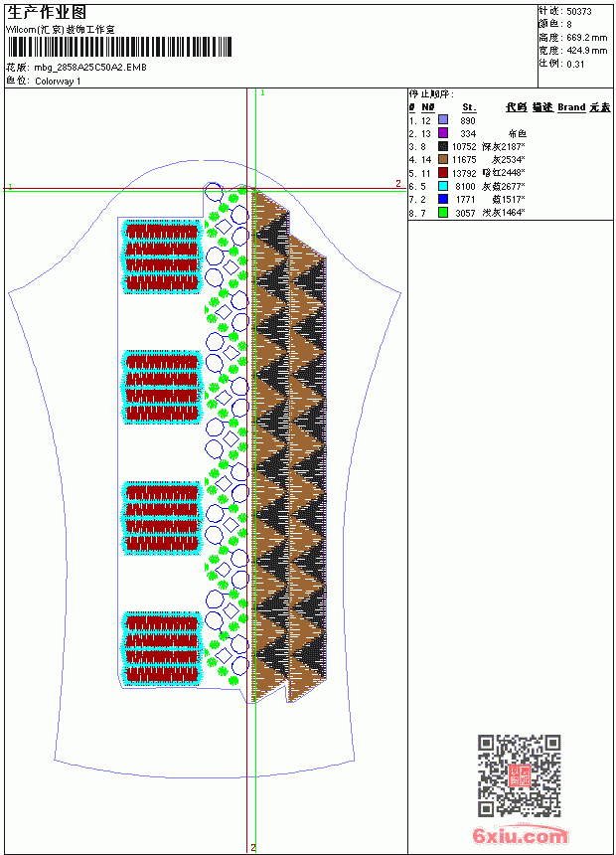
Task: Click the Brand column header
Action: (571, 107)
